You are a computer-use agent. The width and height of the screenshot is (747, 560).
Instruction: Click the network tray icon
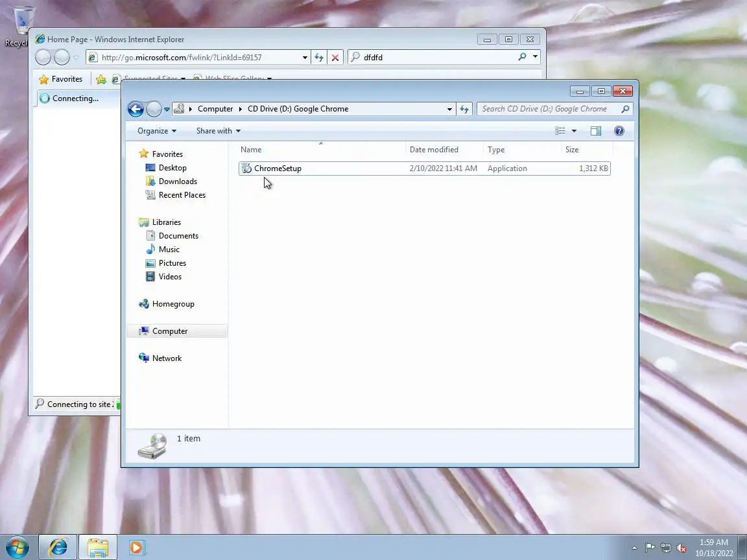(666, 548)
